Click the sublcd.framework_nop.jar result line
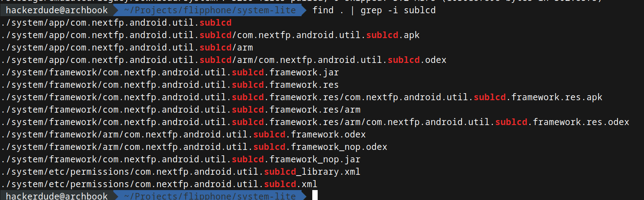The image size is (644, 200). [x=180, y=159]
